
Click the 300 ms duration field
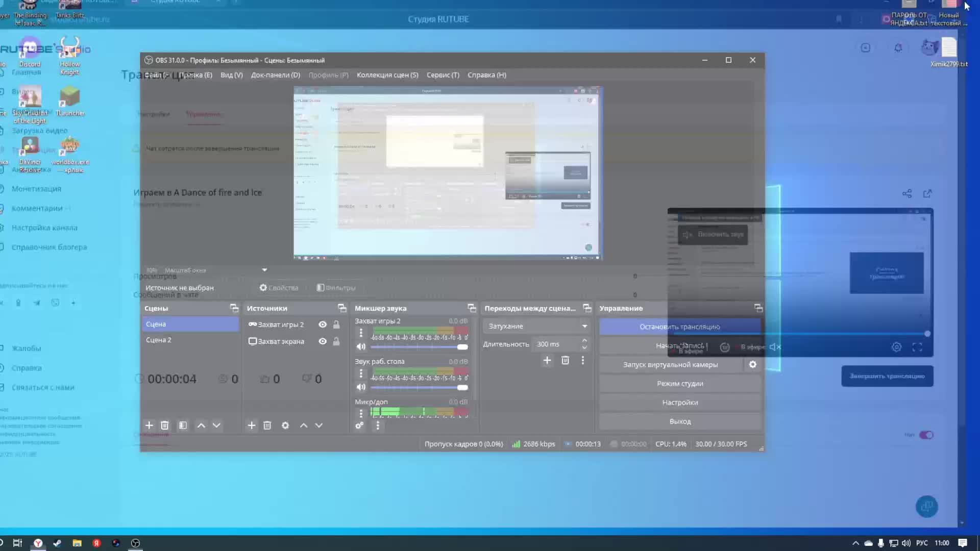pyautogui.click(x=556, y=344)
